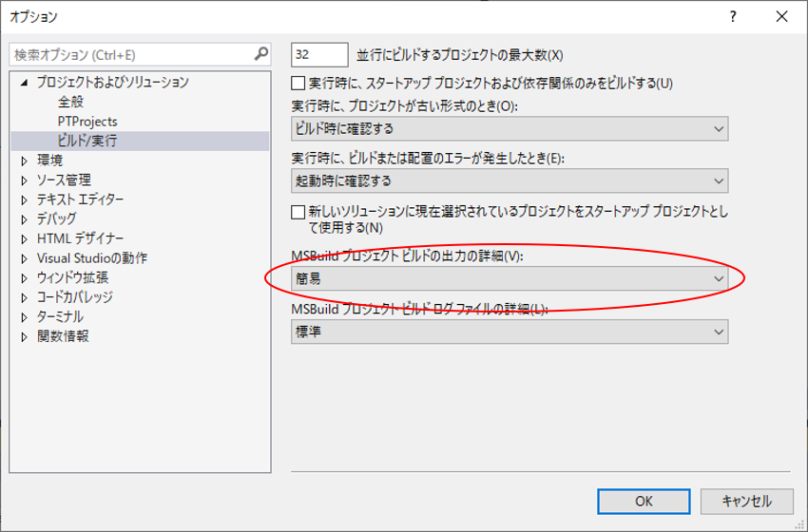Open MSBuild output verbosity dropdown showing 簡易

pyautogui.click(x=510, y=278)
